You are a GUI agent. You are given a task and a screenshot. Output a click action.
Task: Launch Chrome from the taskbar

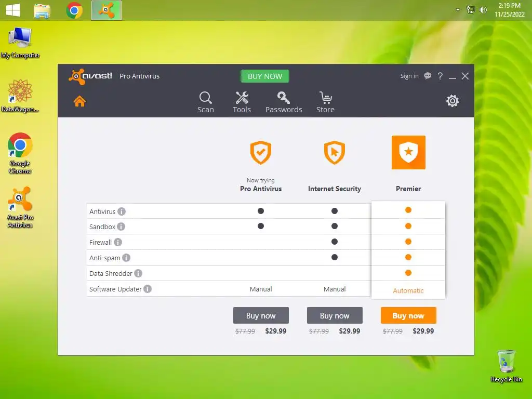(x=74, y=10)
